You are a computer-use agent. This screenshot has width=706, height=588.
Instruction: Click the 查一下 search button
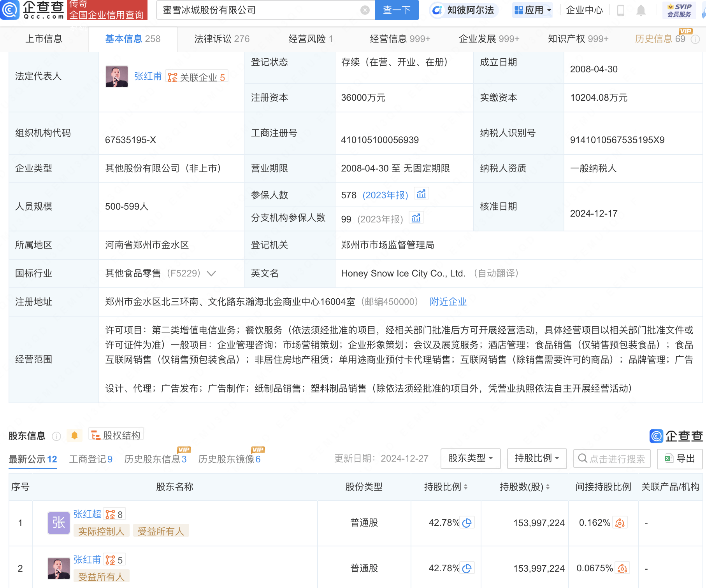pyautogui.click(x=397, y=10)
